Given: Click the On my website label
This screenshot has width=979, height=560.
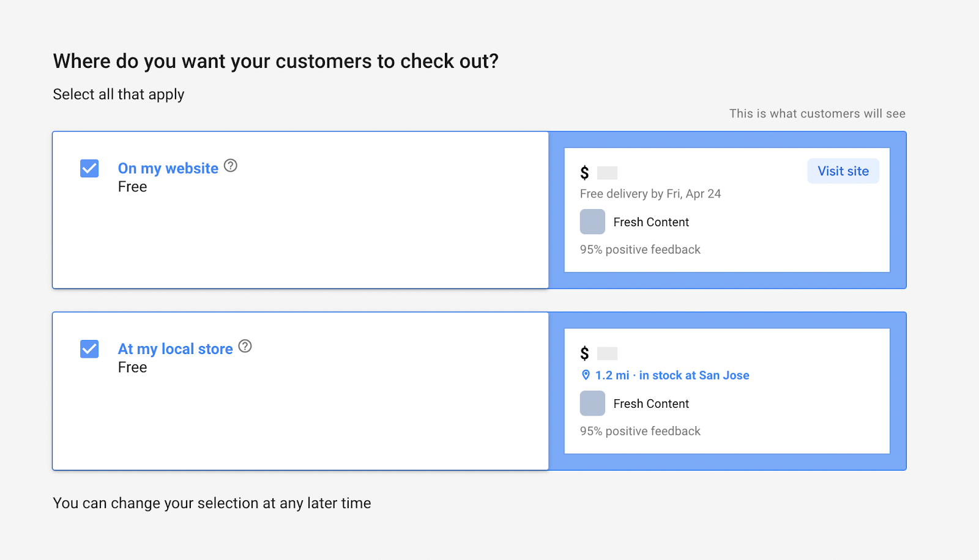Looking at the screenshot, I should [168, 168].
